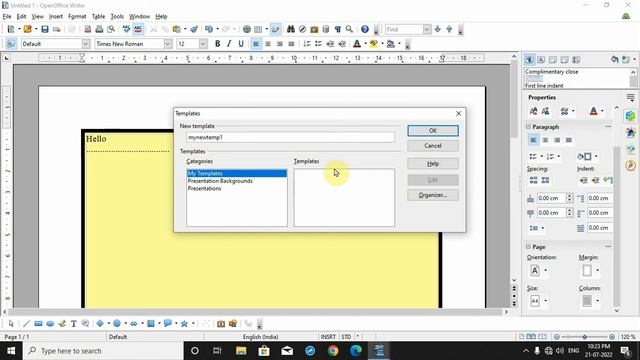Select the Ellipse drawing tool
This screenshot has height=360, width=640.
[x=50, y=324]
